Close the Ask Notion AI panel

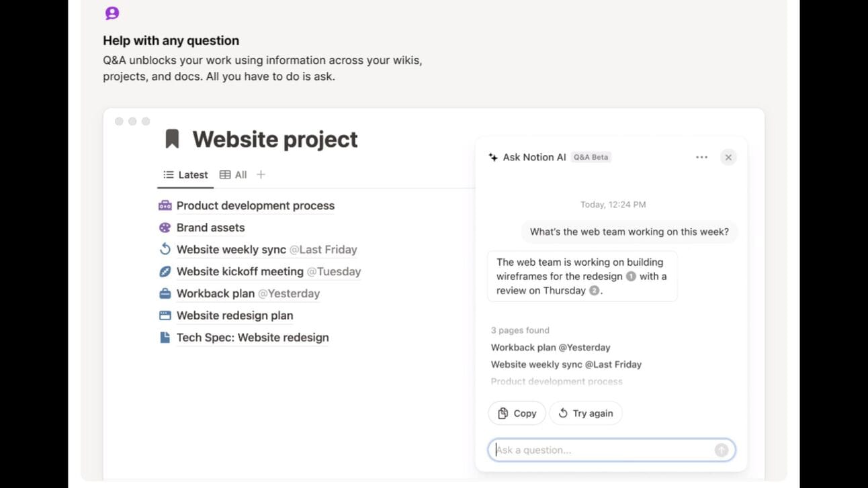tap(728, 157)
